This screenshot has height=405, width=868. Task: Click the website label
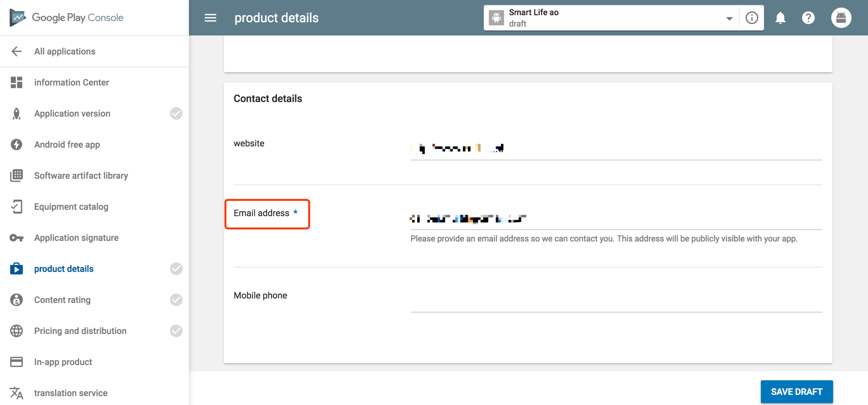[x=249, y=143]
